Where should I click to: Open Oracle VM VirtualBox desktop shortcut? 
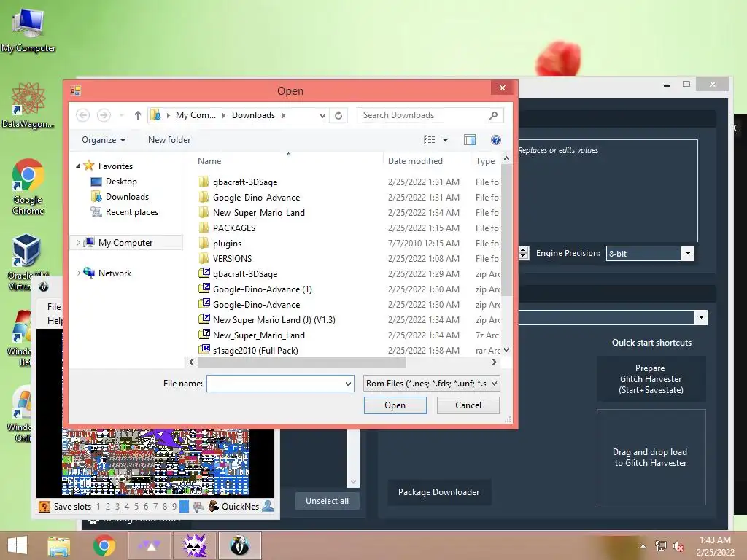pos(27,262)
